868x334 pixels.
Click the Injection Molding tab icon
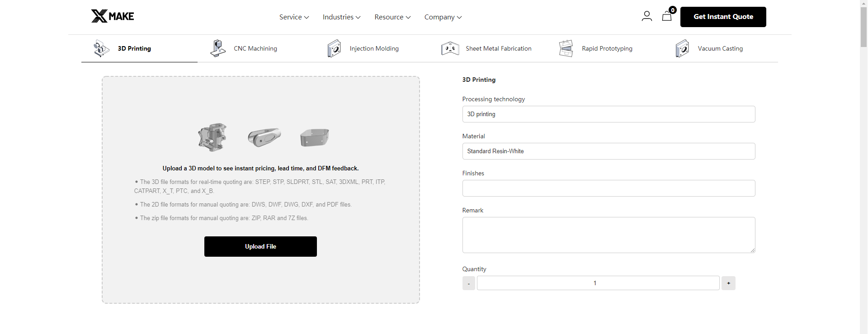(334, 48)
